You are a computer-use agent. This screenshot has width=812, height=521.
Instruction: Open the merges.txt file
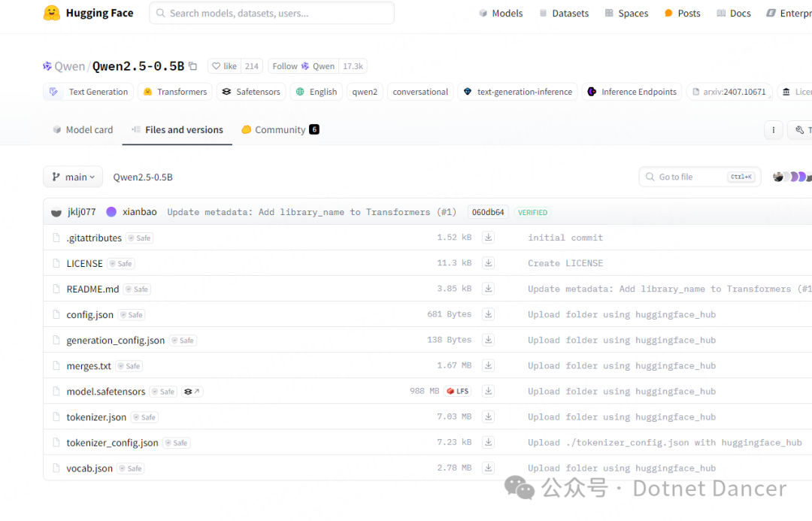click(89, 366)
